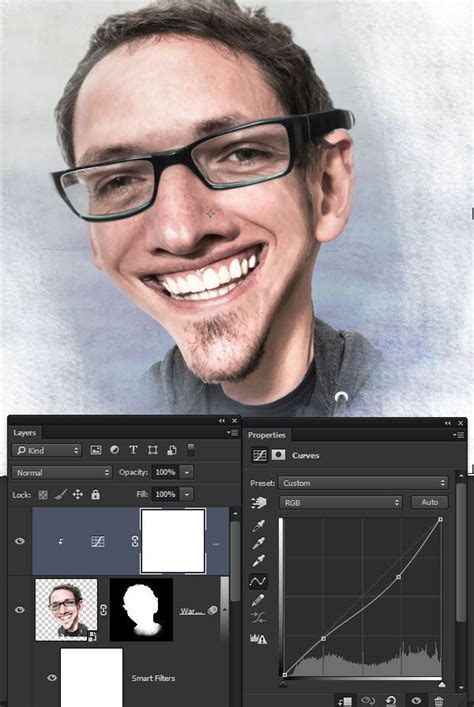Open the Properties panel flyout menu
Viewport: 474px width, 707px height.
coord(459,435)
